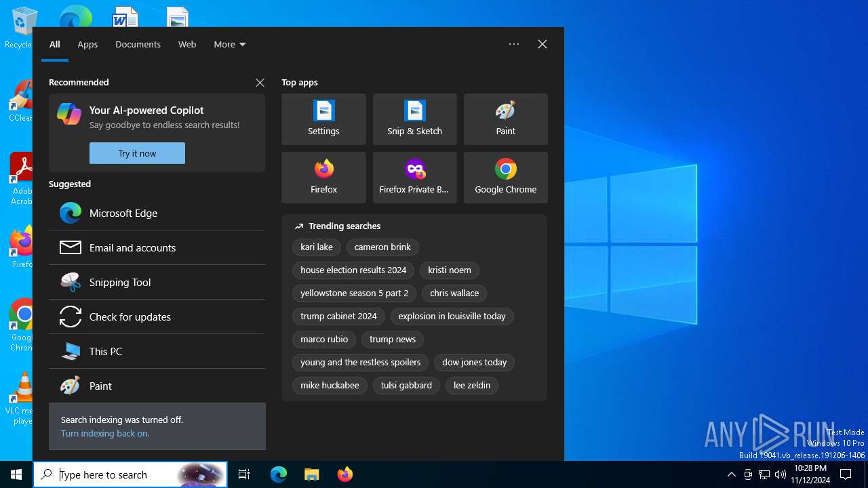The height and width of the screenshot is (488, 868).
Task: Open Microsoft Edge from taskbar
Action: [x=279, y=474]
